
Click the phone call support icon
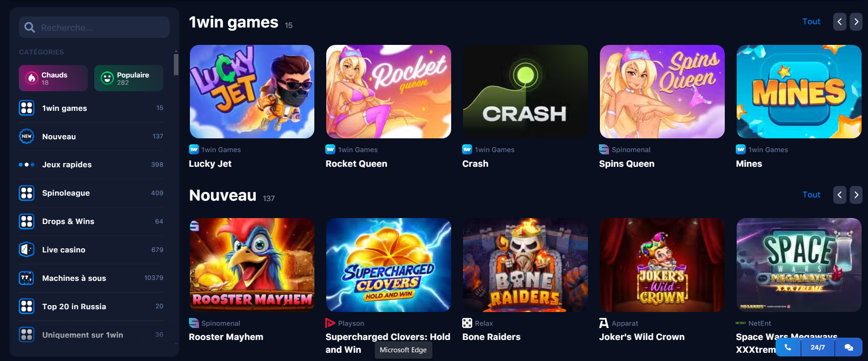[x=788, y=347]
